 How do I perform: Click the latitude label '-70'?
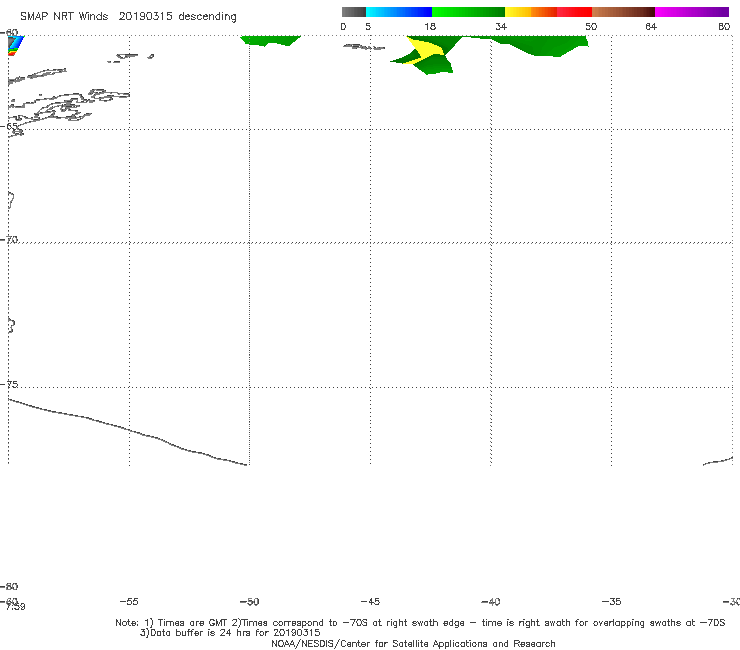(x=9, y=240)
